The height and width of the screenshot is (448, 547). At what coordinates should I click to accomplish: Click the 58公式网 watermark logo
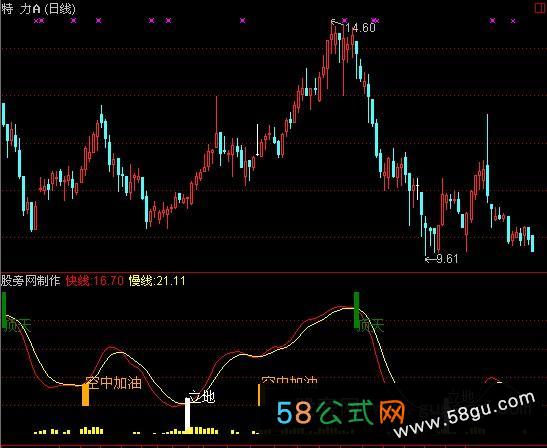pos(341,412)
